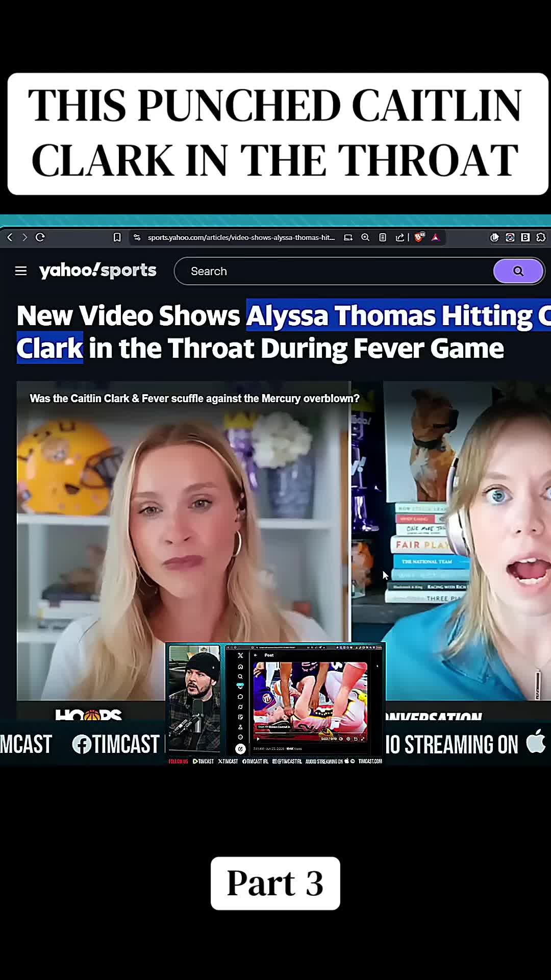
Task: Click the screen cast icon in the address bar
Action: click(348, 237)
